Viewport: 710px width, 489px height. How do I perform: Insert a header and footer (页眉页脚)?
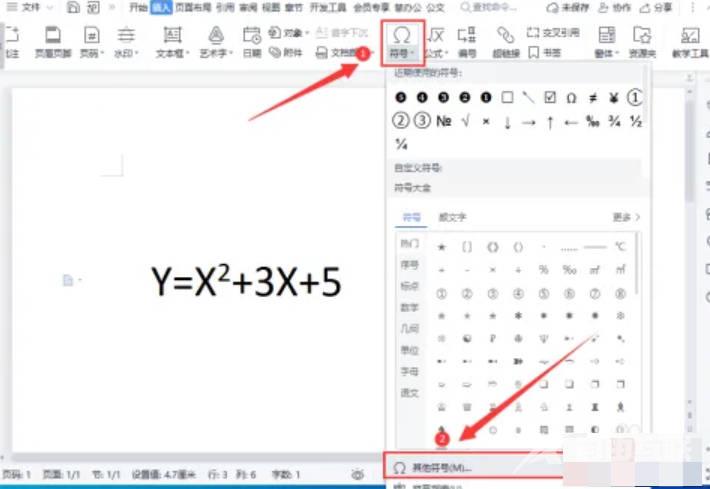pos(53,42)
